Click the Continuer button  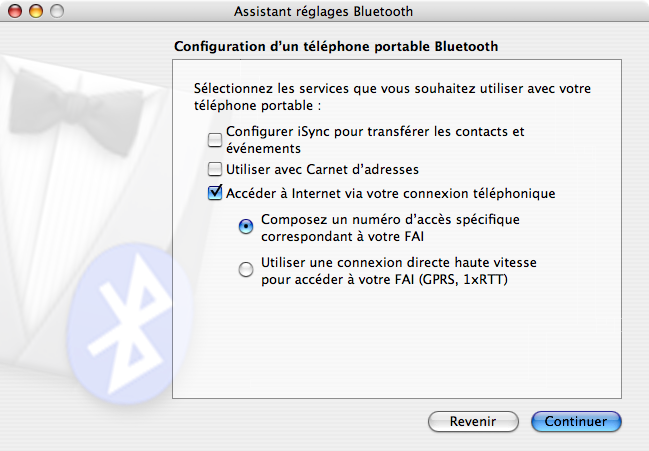click(x=576, y=421)
